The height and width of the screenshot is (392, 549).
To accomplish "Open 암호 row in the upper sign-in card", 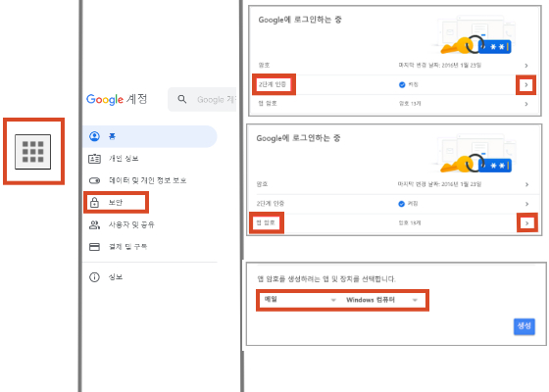I will pos(394,66).
